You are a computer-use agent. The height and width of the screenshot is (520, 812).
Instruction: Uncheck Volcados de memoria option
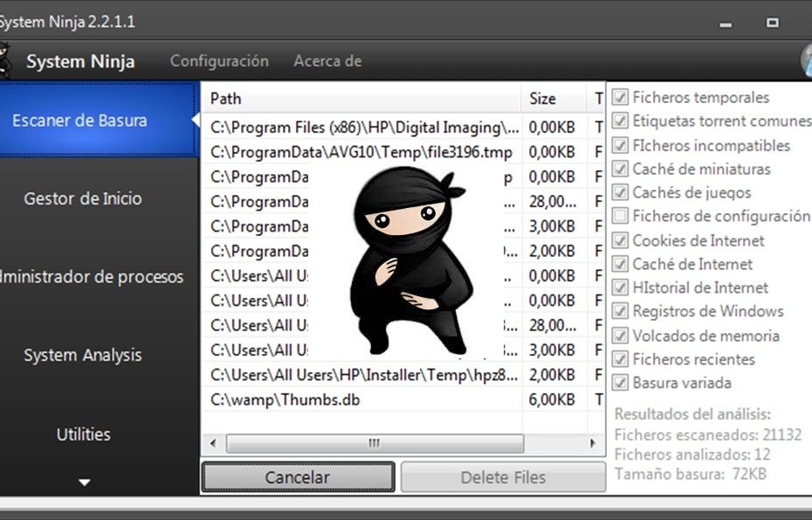620,336
